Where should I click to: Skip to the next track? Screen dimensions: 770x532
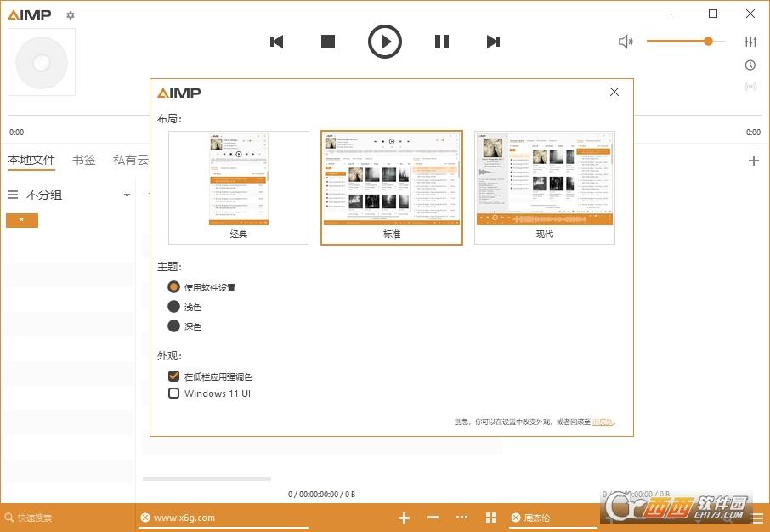pyautogui.click(x=493, y=42)
